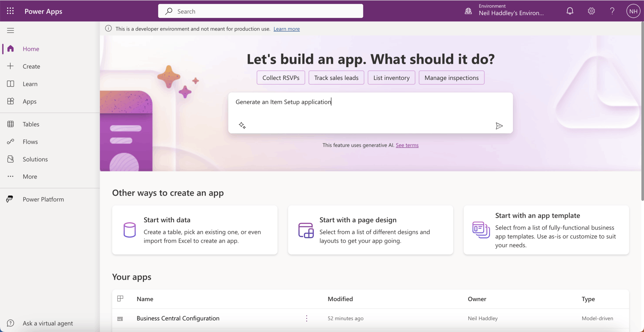Click the sparkle icon in prompt box
The height and width of the screenshot is (332, 644).
pyautogui.click(x=242, y=126)
